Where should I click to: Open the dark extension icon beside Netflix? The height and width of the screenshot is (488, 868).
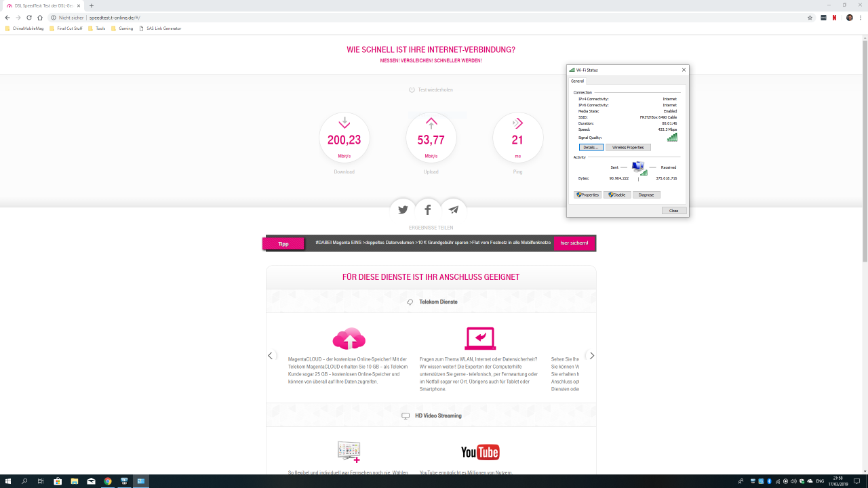823,18
